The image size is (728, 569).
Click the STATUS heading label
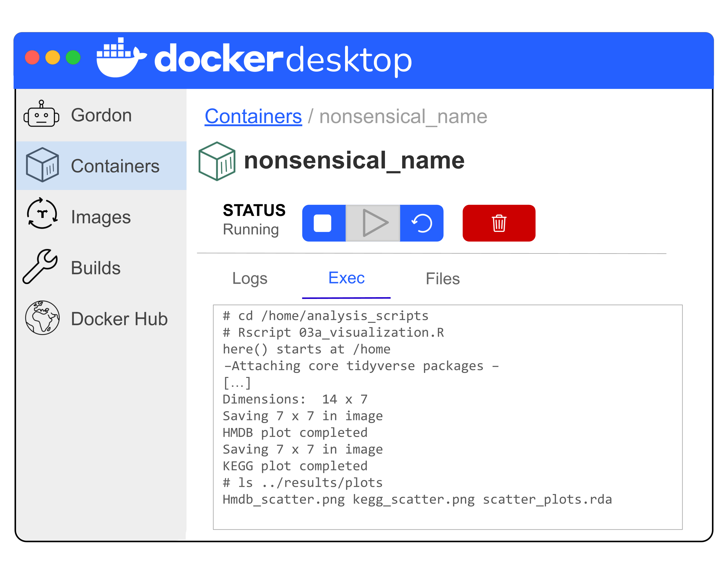tap(254, 210)
